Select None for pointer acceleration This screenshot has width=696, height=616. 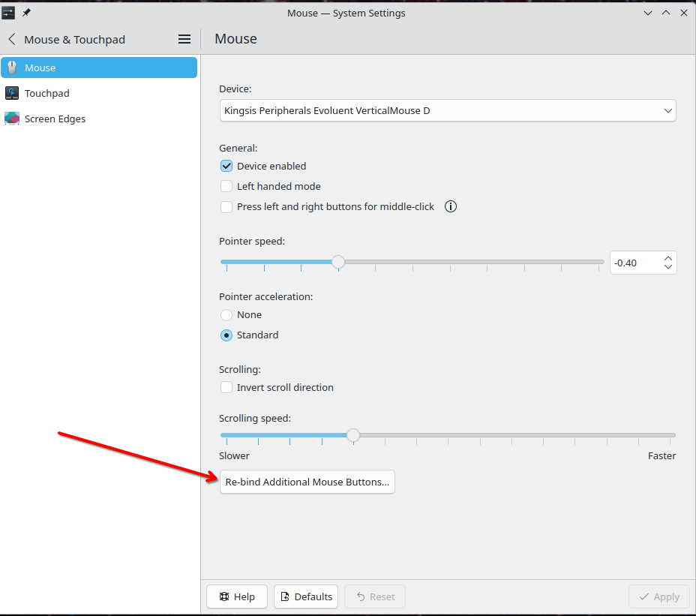tap(226, 315)
